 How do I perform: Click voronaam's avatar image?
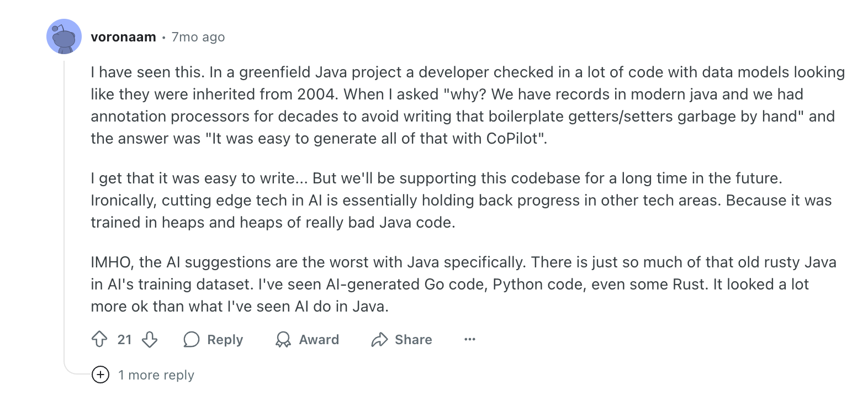pyautogui.click(x=64, y=36)
